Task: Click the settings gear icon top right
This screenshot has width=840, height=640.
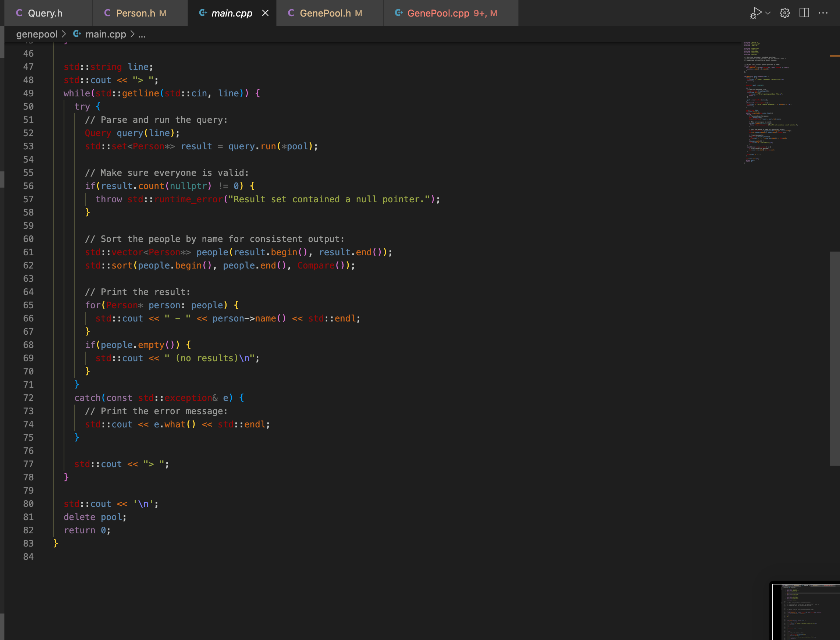Action: point(784,13)
